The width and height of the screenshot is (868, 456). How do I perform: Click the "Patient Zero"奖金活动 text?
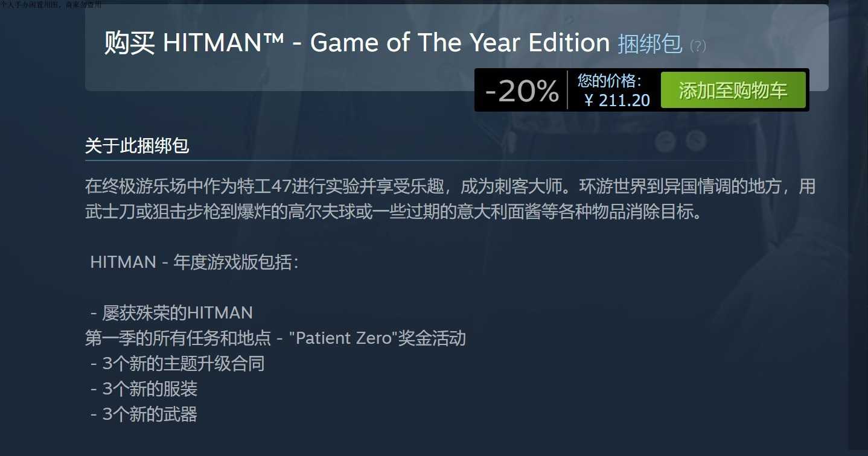(377, 338)
